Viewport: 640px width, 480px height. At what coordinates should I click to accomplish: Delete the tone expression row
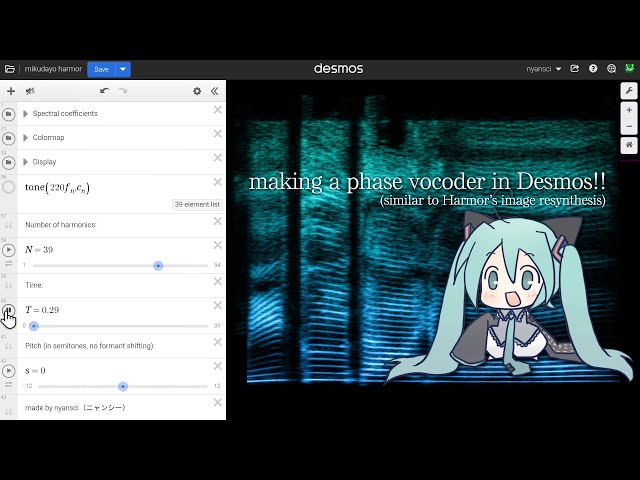pos(218,182)
